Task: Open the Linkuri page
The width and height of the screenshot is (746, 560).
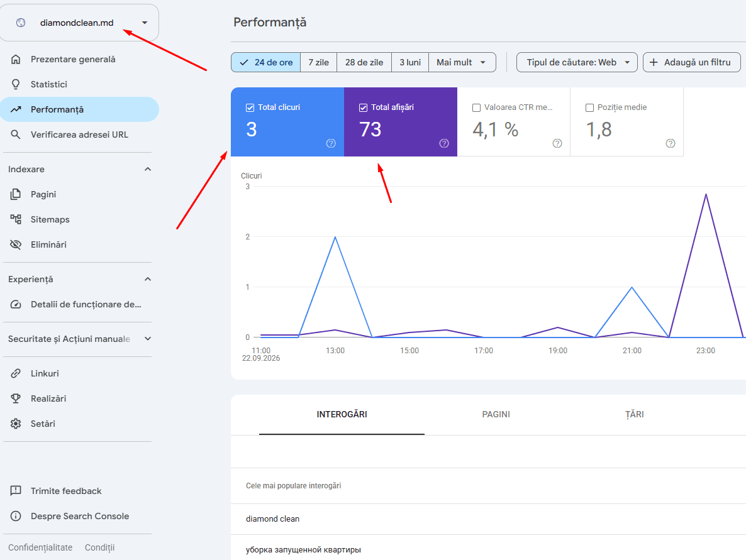Action: [79, 373]
